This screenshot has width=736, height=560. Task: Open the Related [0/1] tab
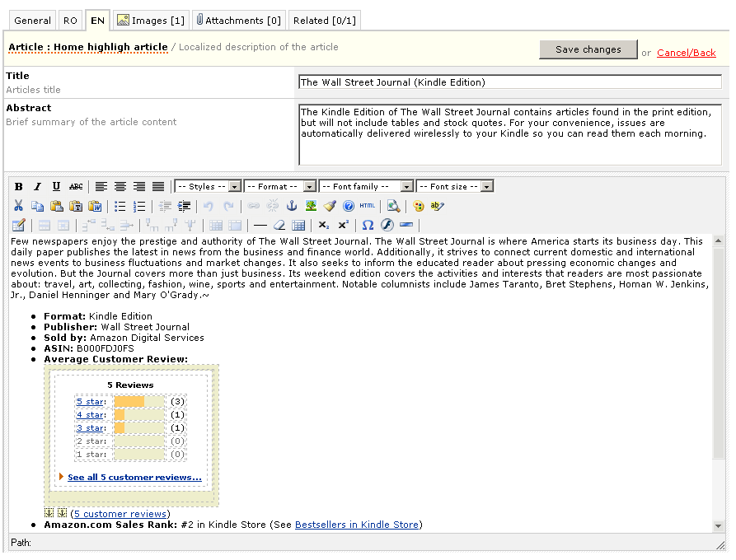coord(325,21)
